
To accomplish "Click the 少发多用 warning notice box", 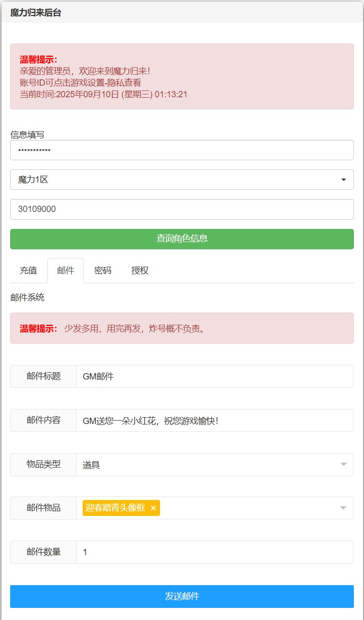I will pyautogui.click(x=182, y=328).
